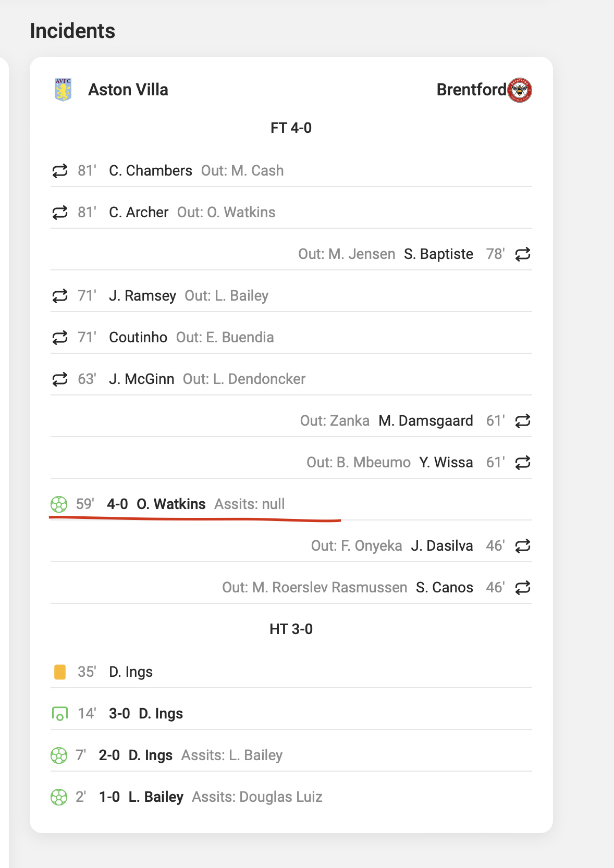Click the penalty goal icon for D. Ings

coord(59,713)
